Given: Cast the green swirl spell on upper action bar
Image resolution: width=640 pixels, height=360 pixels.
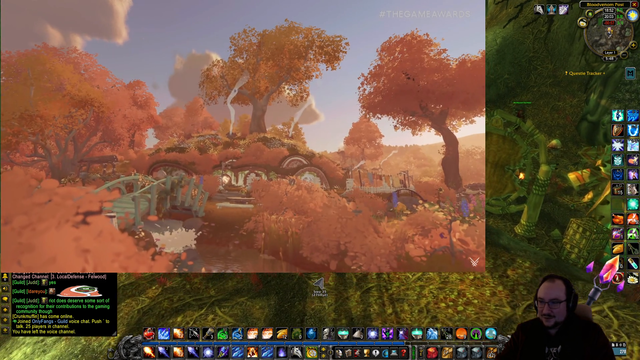Looking at the screenshot, I should click(x=222, y=333).
